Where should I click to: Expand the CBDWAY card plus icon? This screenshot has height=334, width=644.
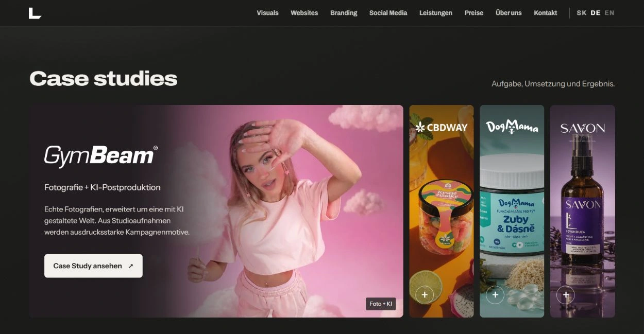pyautogui.click(x=425, y=295)
